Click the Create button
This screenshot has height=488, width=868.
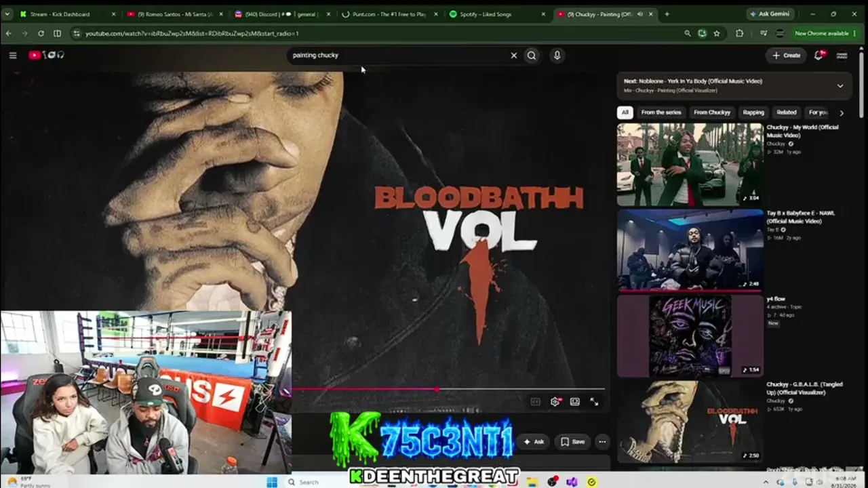[787, 56]
